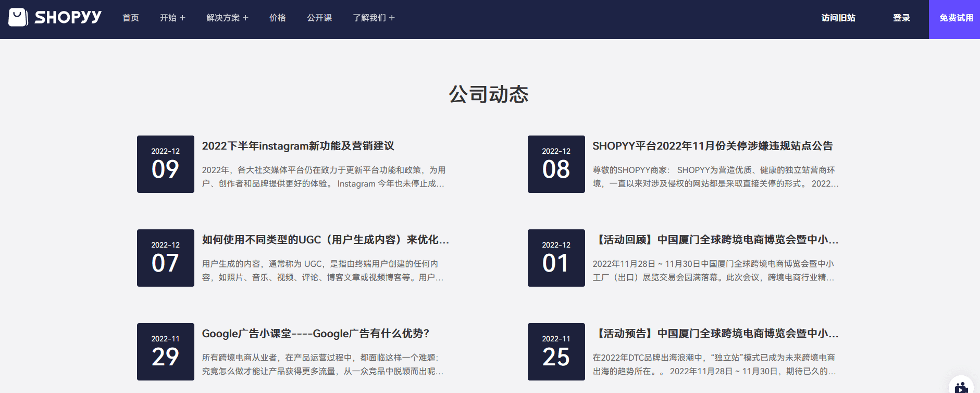Click the 公司动态 heading
The height and width of the screenshot is (393, 980).
tap(489, 94)
